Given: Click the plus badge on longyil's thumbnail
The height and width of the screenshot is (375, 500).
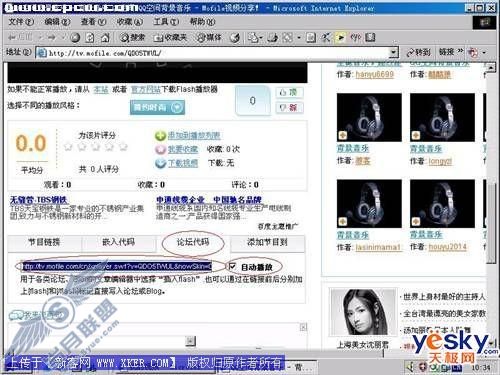Looking at the screenshot, I should [x=415, y=135].
